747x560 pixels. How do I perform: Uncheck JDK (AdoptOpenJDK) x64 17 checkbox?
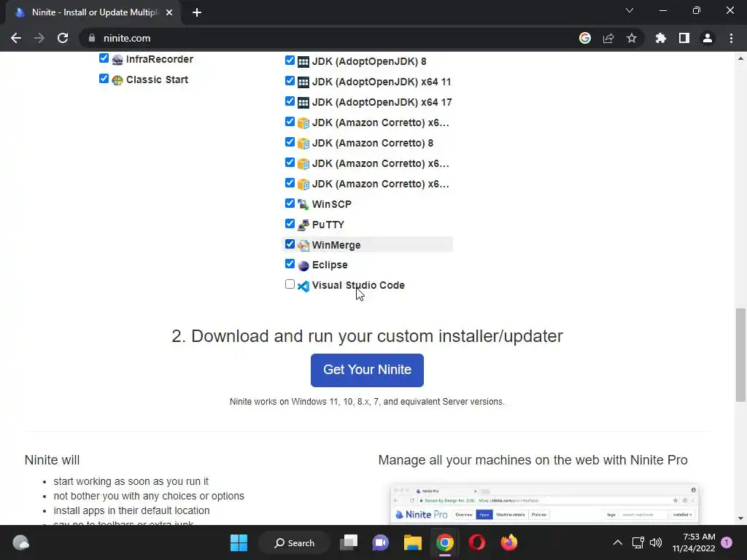point(290,101)
